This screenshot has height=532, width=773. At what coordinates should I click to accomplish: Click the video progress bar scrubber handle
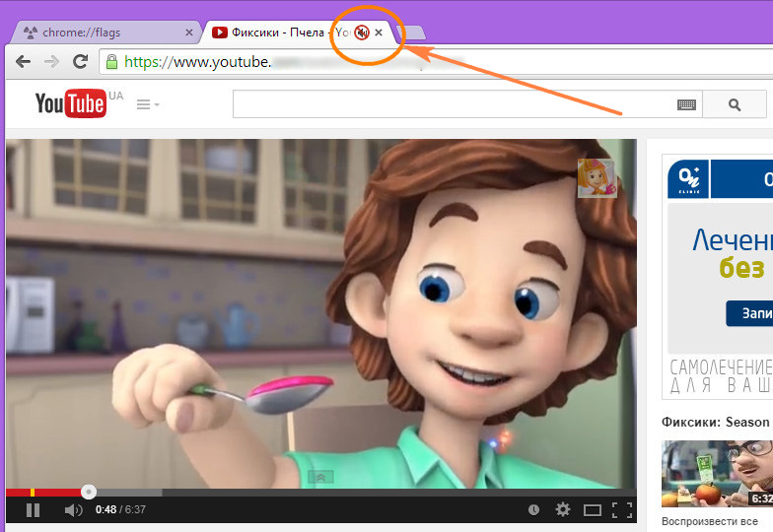tap(89, 492)
